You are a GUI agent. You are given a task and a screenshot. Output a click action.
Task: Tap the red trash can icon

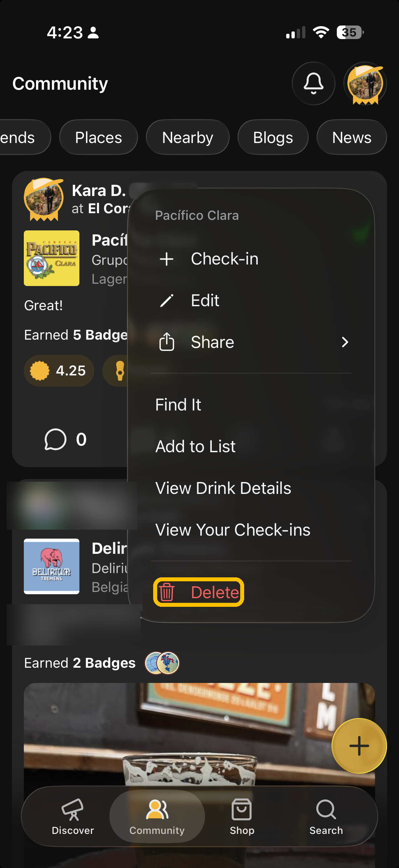click(167, 592)
